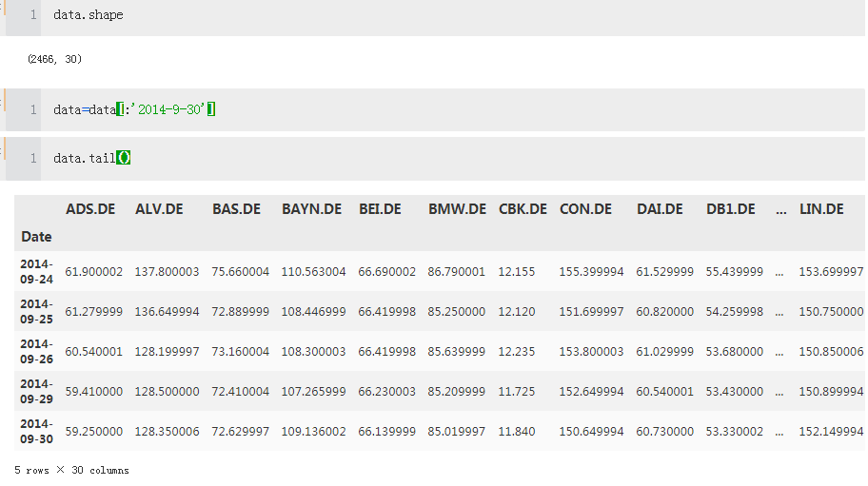The width and height of the screenshot is (868, 486).
Task: Click cell value 108.300003
Action: click(x=313, y=351)
